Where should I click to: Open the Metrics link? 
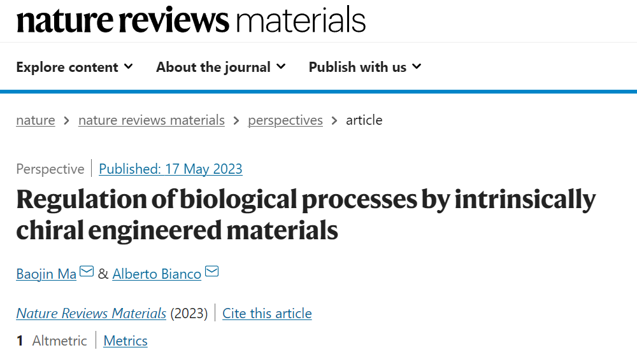(x=125, y=341)
